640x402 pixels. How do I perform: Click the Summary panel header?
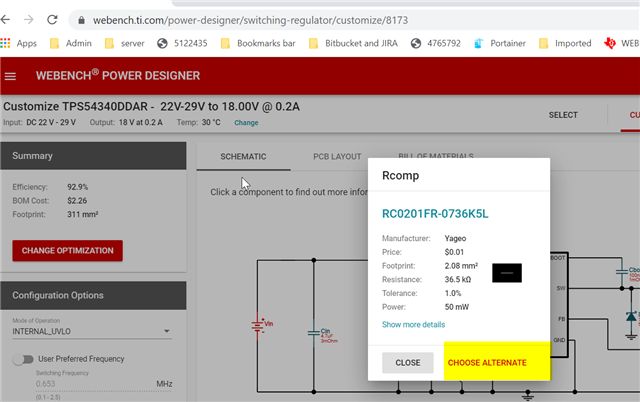[x=93, y=156]
